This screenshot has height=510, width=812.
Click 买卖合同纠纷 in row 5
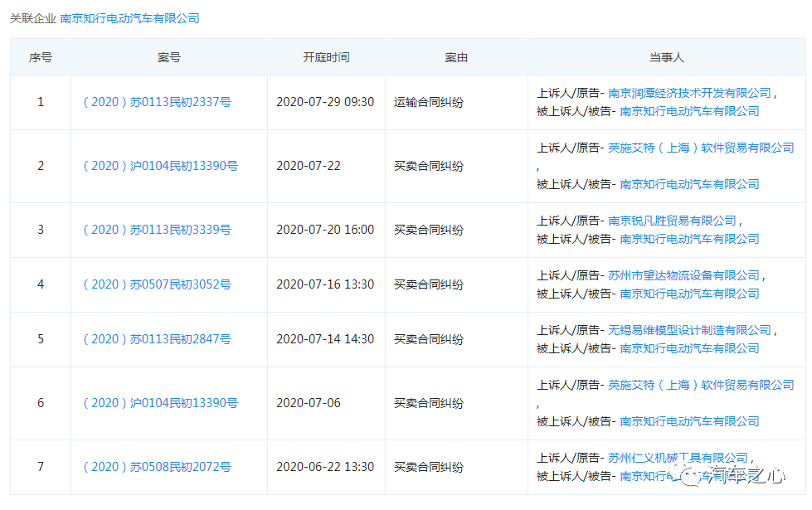[429, 339]
